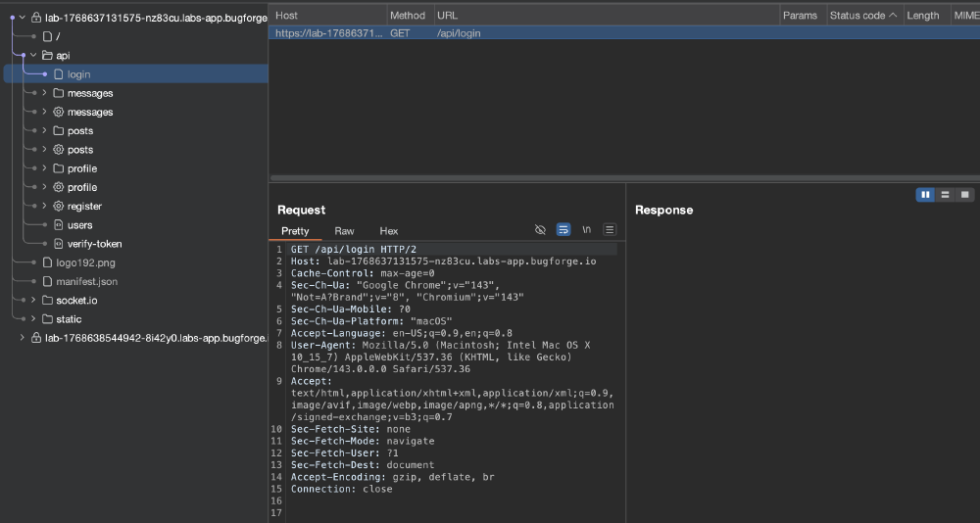Click the lock icon of lab-1768638544942 host
This screenshot has width=980, height=523.
[36, 338]
